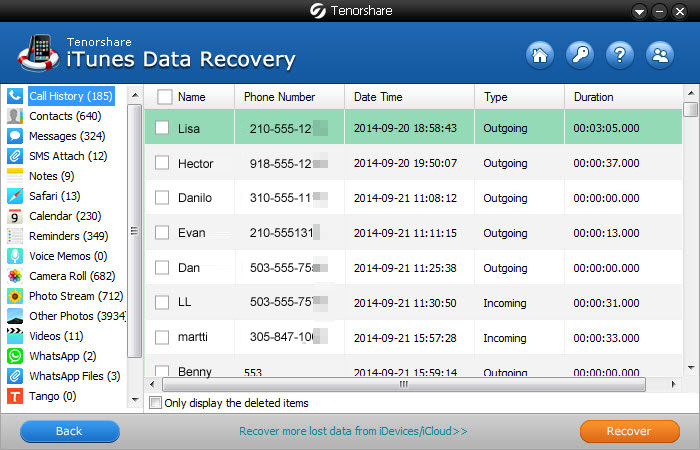Screen dimensions: 700x450
Task: Click the Reminders list icon
Action: pyautogui.click(x=15, y=236)
